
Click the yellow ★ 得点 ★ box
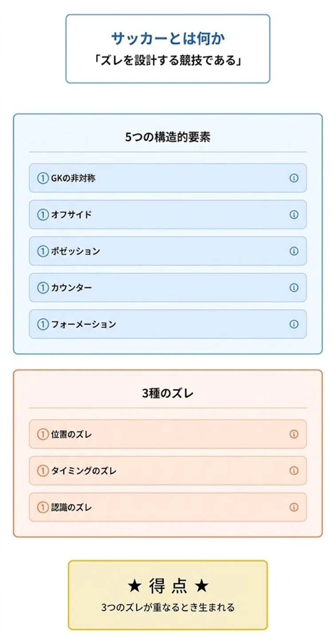click(x=168, y=595)
